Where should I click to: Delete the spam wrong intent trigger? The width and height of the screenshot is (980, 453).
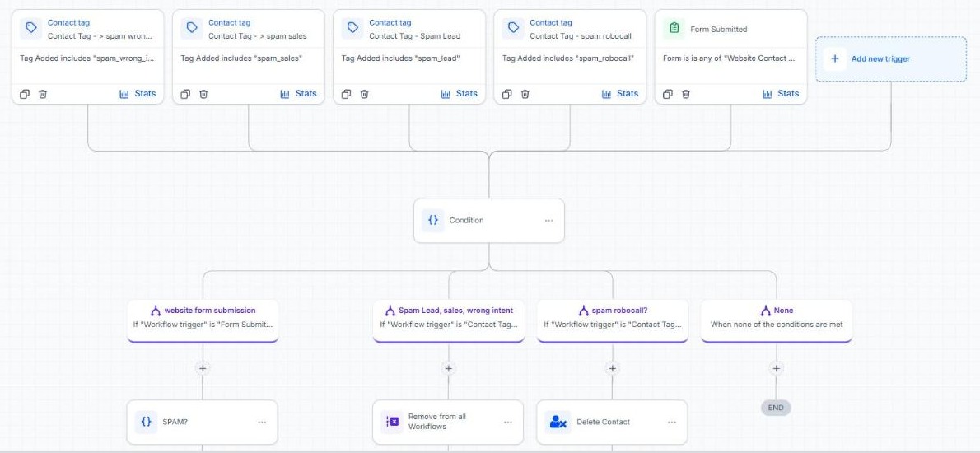[x=43, y=94]
